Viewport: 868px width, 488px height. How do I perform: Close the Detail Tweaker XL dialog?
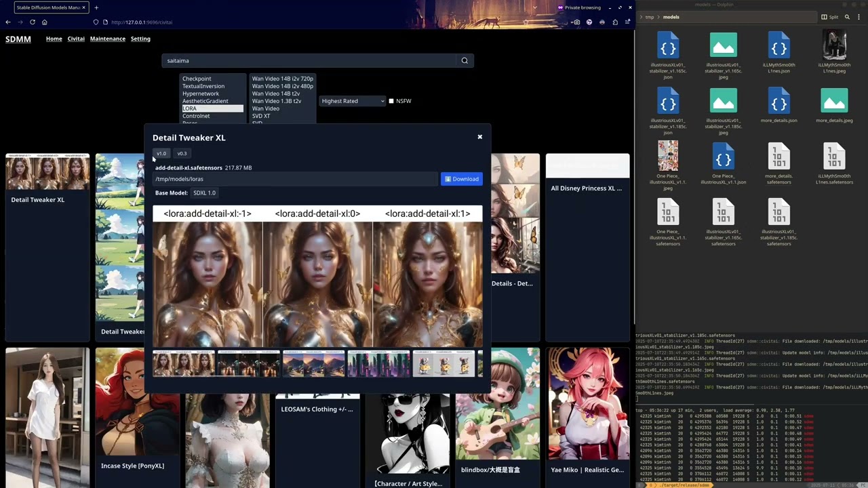click(x=479, y=137)
